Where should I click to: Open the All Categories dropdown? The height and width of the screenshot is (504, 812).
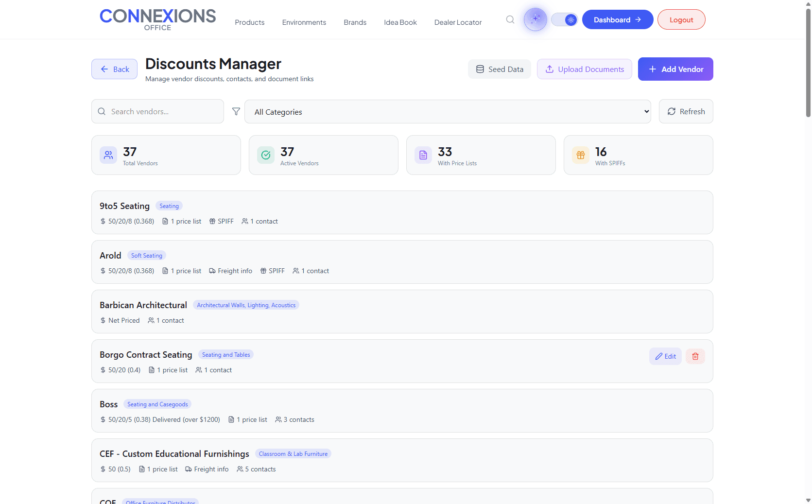point(448,111)
